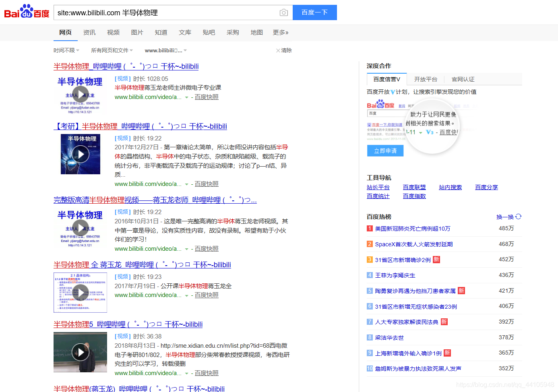Open hot topic 詹姆斯为被暴力执法致死黑人发声
The image size is (558, 392).
[x=418, y=369]
